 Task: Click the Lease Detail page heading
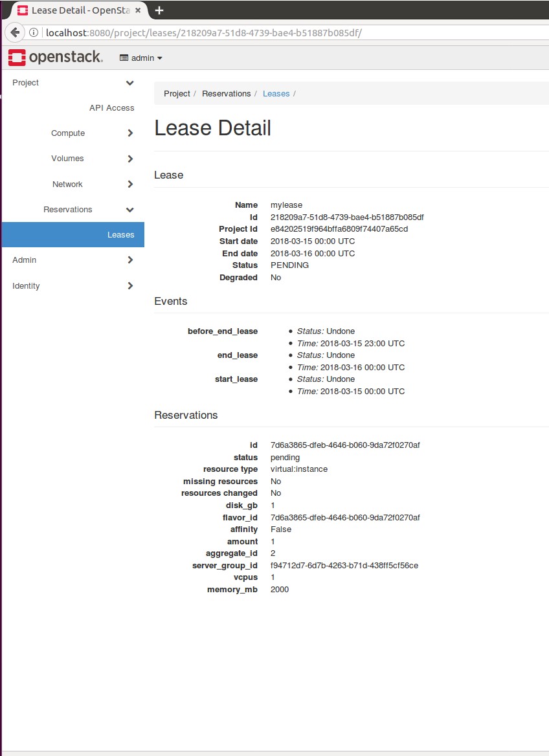click(x=213, y=128)
